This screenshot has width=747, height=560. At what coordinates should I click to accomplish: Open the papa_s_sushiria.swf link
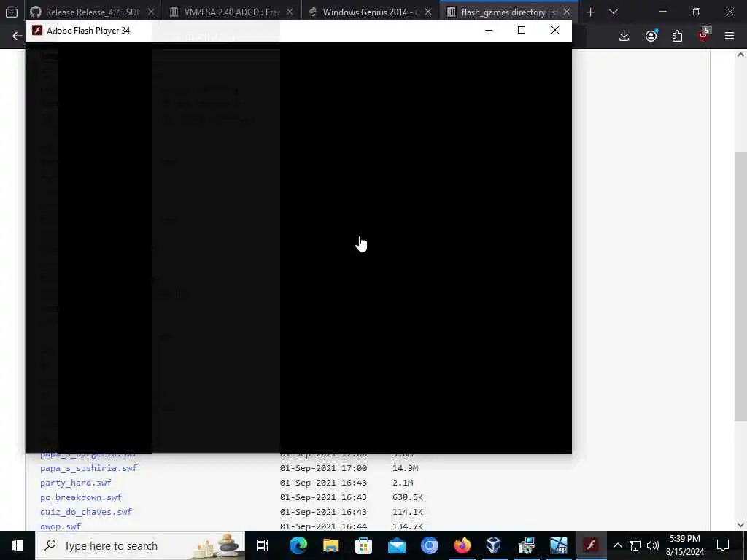[88, 468]
